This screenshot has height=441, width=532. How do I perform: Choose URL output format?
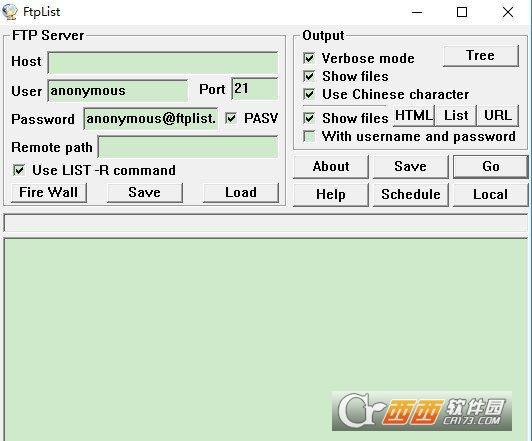click(498, 116)
